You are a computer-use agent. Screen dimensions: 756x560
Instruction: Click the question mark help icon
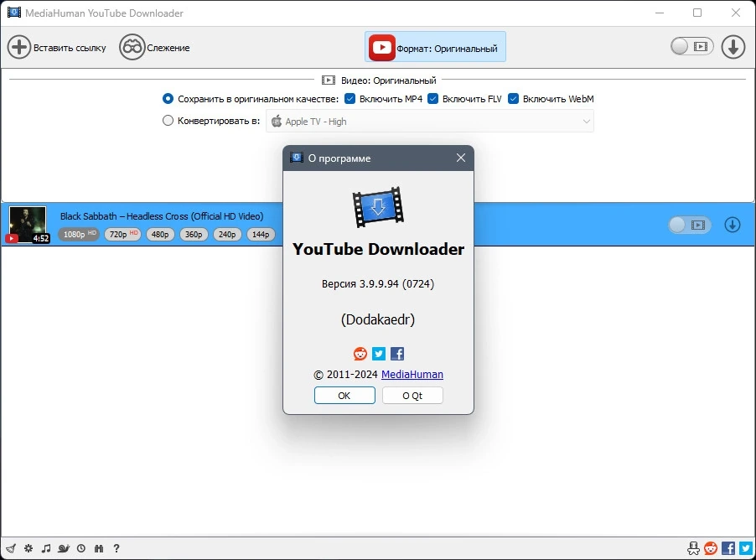(x=117, y=548)
